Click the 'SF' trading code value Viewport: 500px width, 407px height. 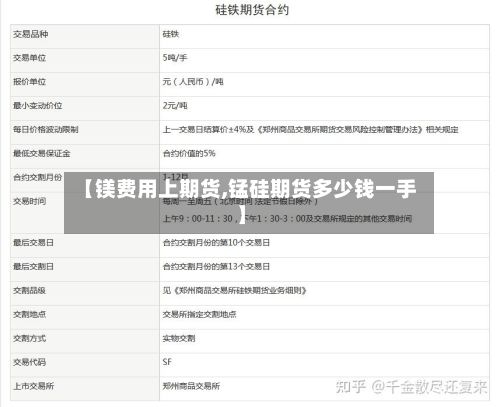coord(167,362)
